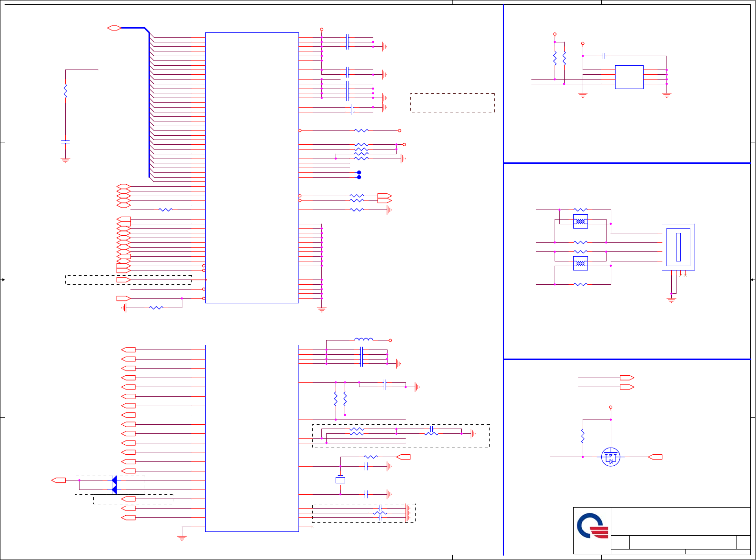Click the blue and red Q logo in title block

coord(592,526)
